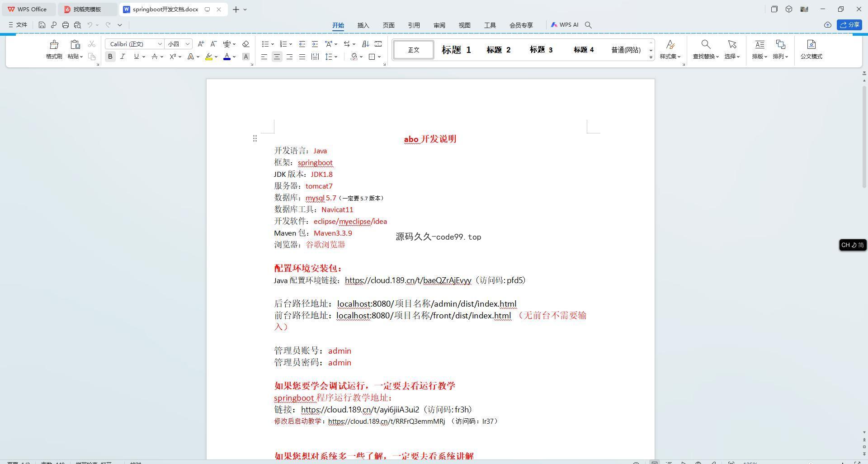Image resolution: width=868 pixels, height=464 pixels.
Task: Click the paragraph drag handle beside title
Action: coord(255,138)
